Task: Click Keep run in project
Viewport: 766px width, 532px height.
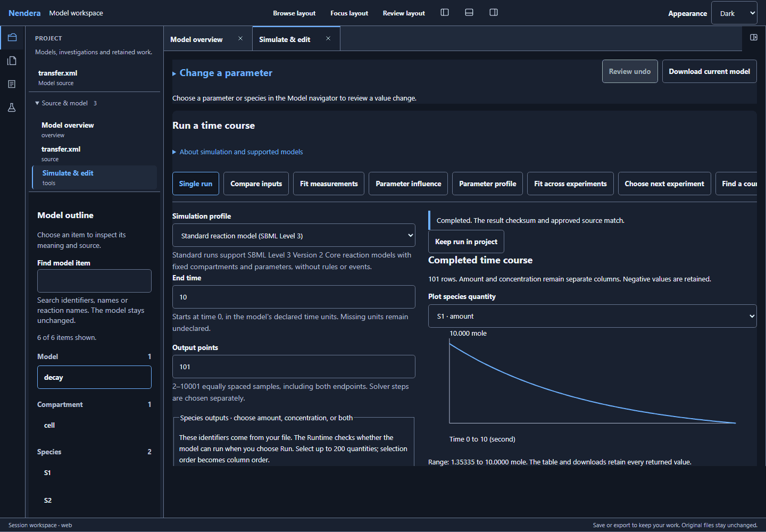Action: pos(466,242)
